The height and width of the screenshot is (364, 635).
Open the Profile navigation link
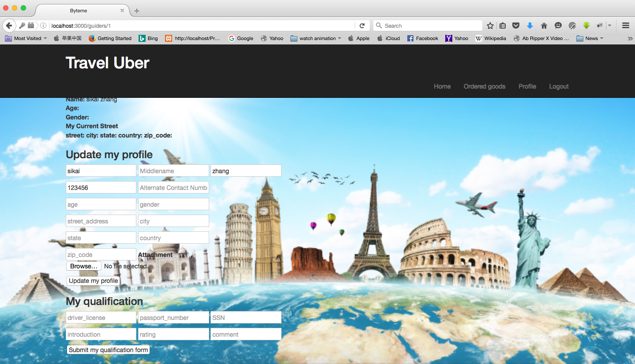pos(527,86)
